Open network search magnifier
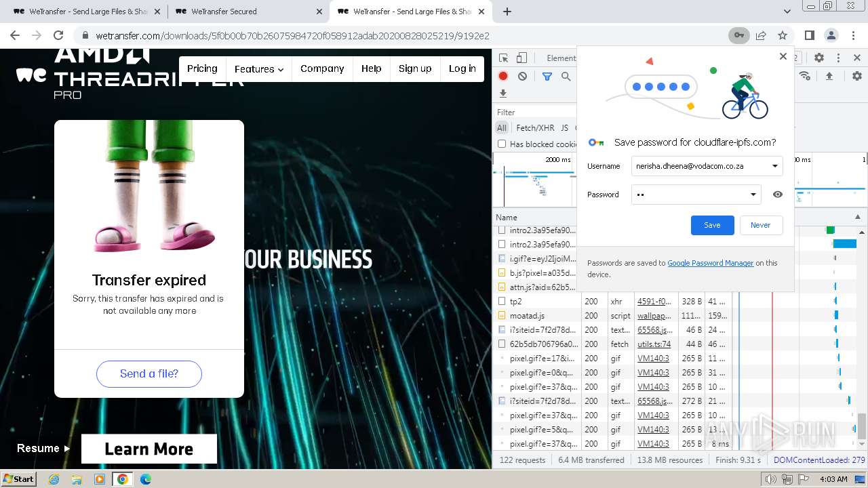The image size is (868, 488). 566,77
